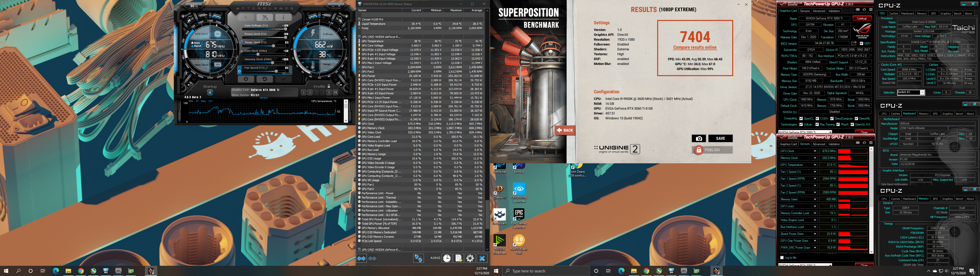Open Memory Clock sensor dropdown in GPU-Z

tap(815, 158)
